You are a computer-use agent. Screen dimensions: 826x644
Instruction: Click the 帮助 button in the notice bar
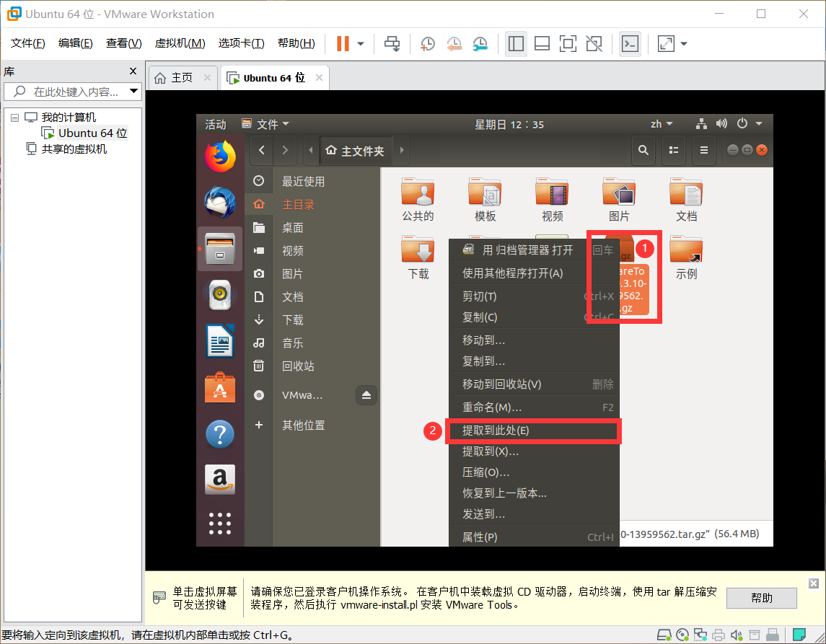tap(761, 598)
